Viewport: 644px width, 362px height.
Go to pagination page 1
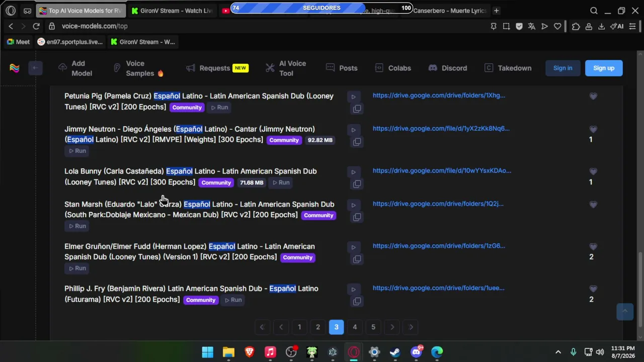[299, 327]
